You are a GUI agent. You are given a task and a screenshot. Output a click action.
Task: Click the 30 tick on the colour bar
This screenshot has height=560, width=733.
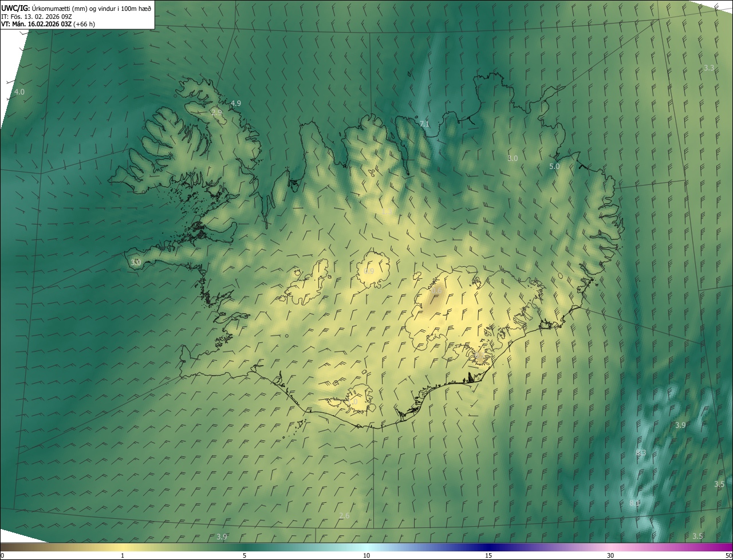(x=610, y=555)
